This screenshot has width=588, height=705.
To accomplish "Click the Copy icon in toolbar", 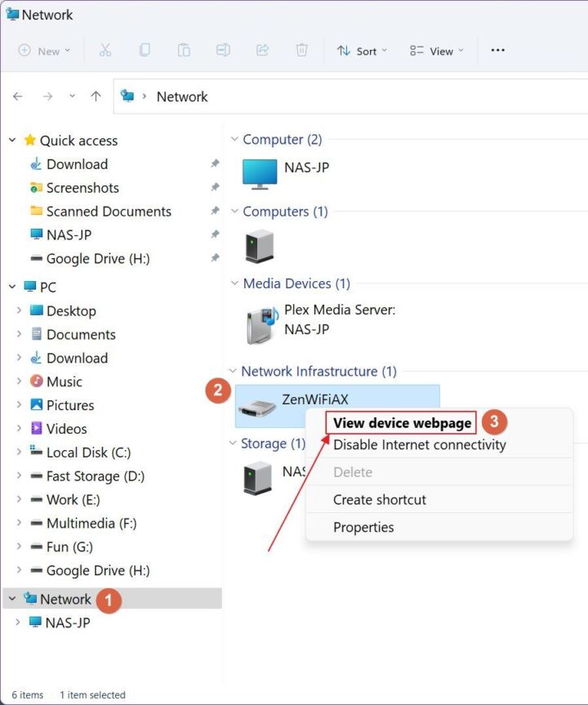I will pyautogui.click(x=145, y=51).
